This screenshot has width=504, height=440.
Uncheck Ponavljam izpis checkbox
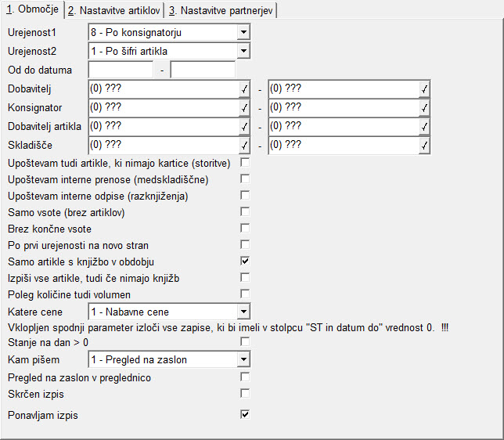[x=245, y=414]
